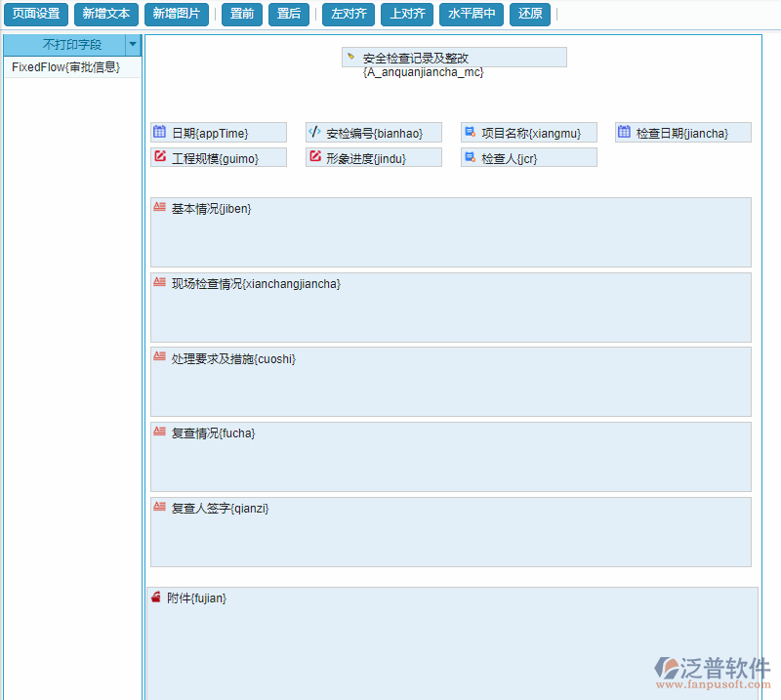This screenshot has height=700, width=781.
Task: Click the 页面设置 button
Action: 36,15
